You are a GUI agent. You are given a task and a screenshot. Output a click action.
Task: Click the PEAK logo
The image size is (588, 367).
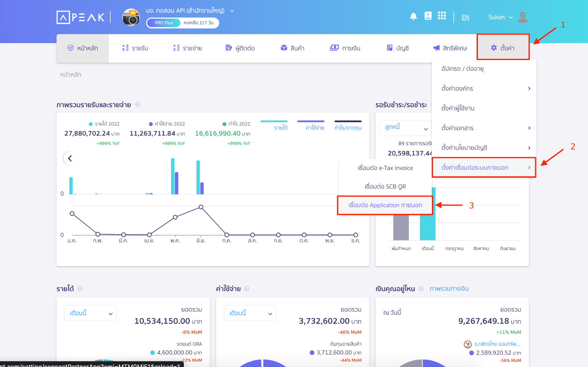point(80,17)
